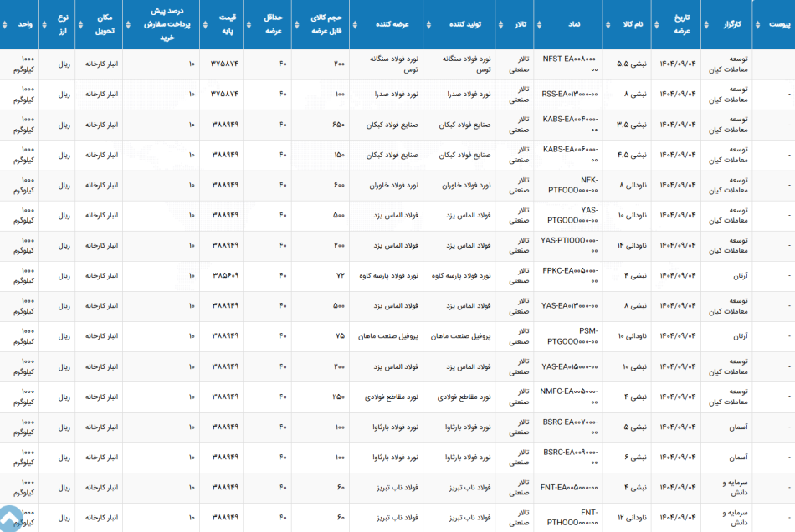Select offer volume ۶۵۰
Image resolution: width=795 pixels, height=532 pixels.
pyautogui.click(x=339, y=124)
